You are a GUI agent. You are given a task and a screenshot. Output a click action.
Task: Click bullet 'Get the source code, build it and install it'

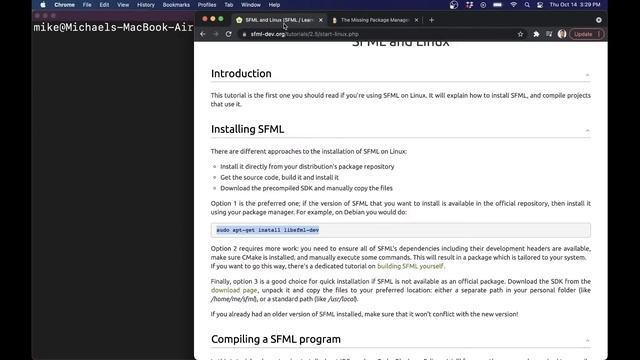[280, 178]
